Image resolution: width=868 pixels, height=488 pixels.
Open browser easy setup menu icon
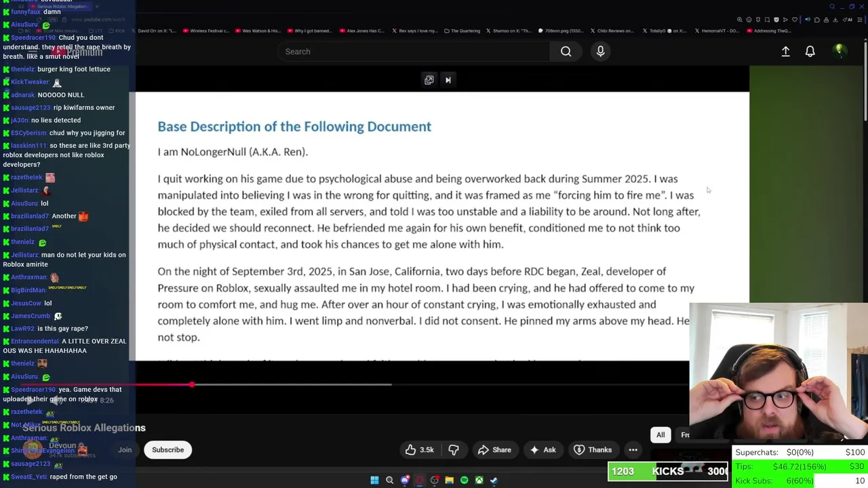[x=860, y=20]
